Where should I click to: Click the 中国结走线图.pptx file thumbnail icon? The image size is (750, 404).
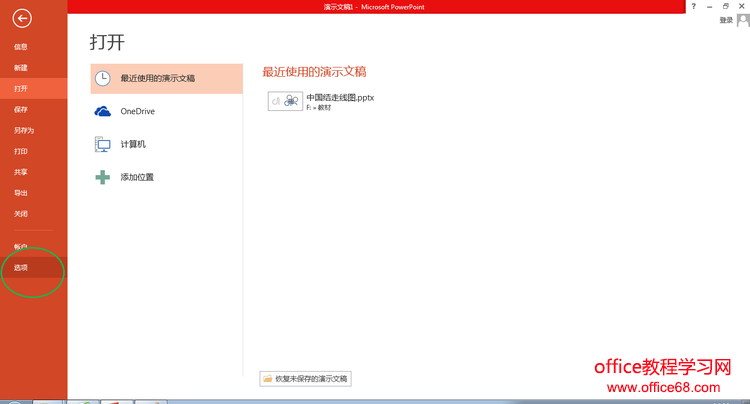pyautogui.click(x=285, y=100)
